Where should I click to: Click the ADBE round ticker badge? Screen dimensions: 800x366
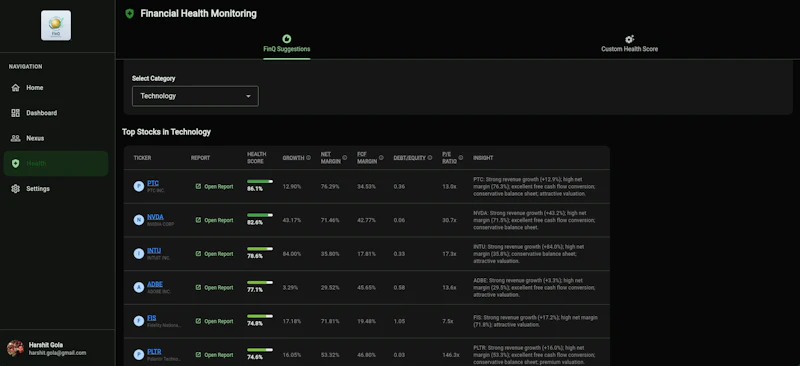[x=139, y=287]
